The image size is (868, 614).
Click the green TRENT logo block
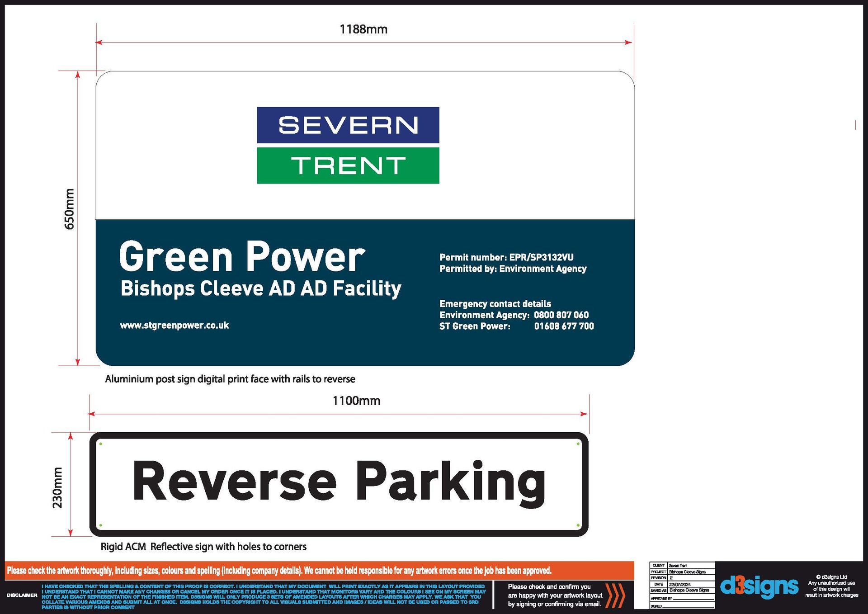point(348,165)
